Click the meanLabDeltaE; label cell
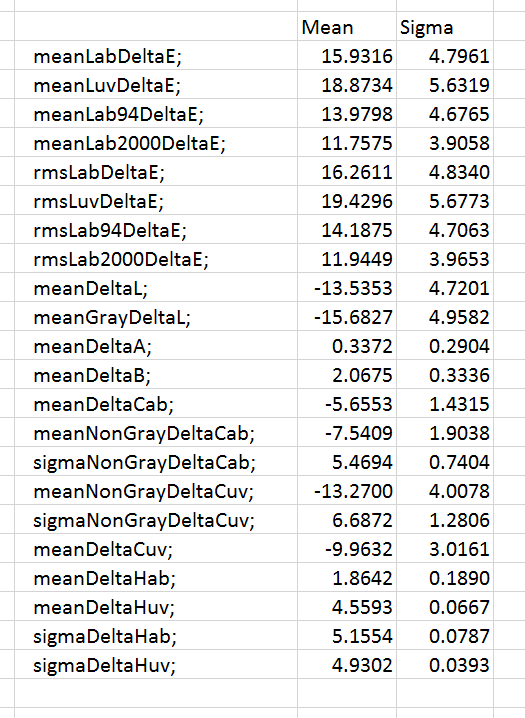This screenshot has width=525, height=718. click(156, 56)
